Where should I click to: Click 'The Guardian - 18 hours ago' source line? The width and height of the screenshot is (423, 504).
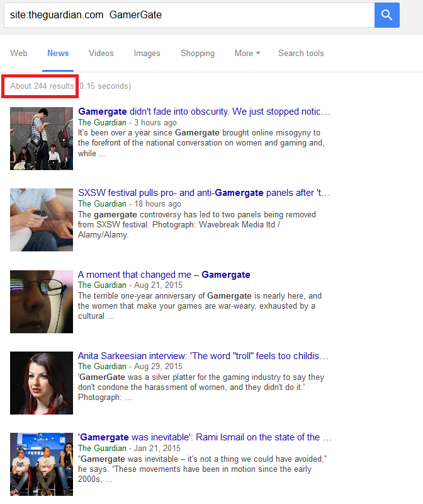click(x=130, y=203)
